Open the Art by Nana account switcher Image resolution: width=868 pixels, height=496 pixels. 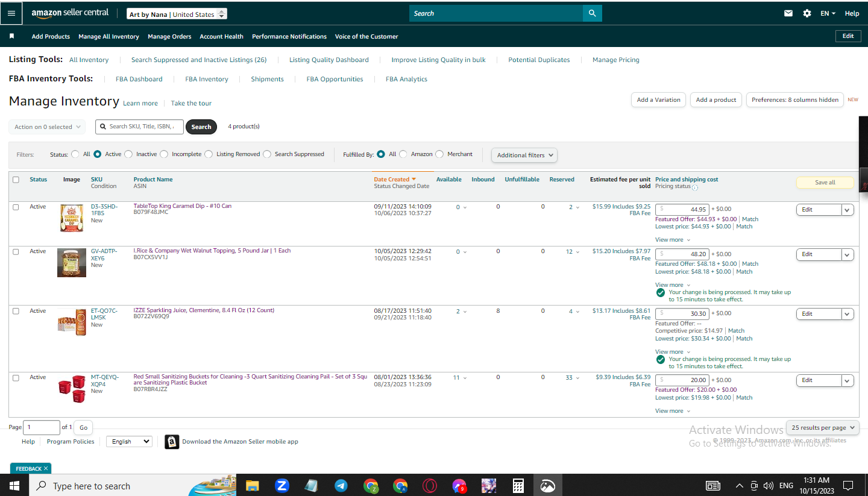[x=177, y=14]
